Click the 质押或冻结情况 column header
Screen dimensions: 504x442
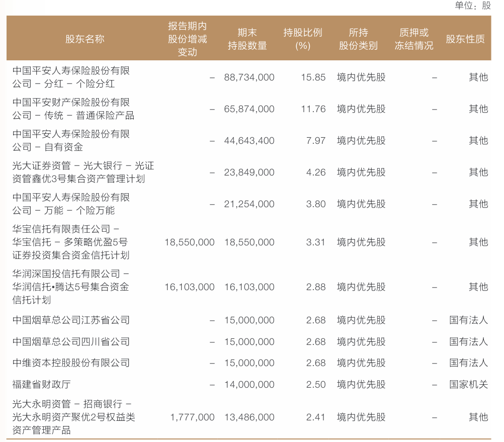point(414,39)
